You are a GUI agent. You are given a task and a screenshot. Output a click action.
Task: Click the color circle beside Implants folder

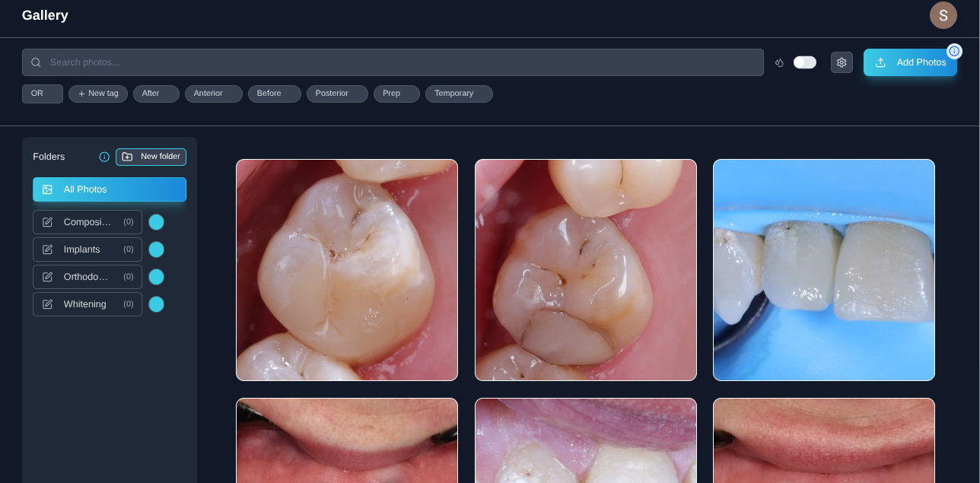tap(156, 249)
